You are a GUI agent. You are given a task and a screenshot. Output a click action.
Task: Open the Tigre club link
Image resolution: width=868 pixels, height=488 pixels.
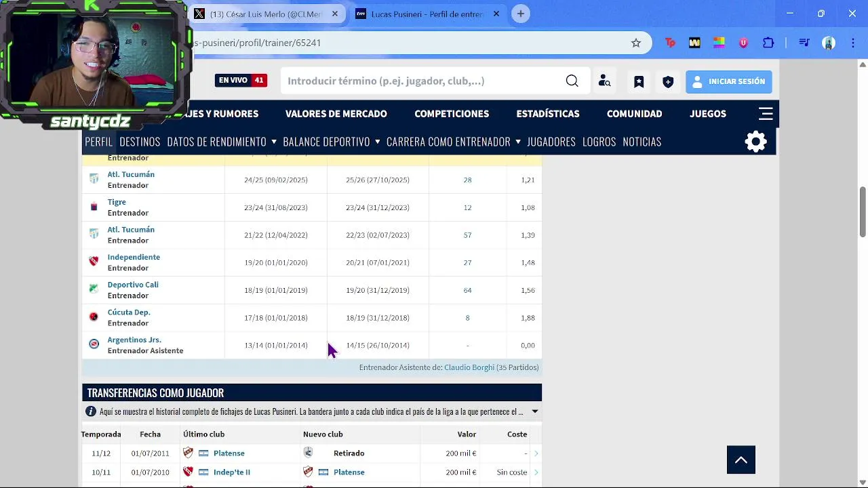click(x=117, y=202)
